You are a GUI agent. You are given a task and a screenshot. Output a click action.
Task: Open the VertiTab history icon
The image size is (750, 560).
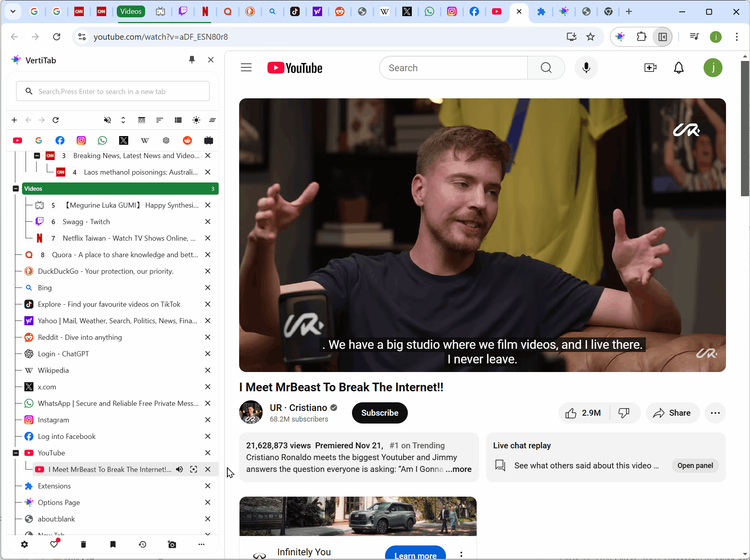[142, 544]
